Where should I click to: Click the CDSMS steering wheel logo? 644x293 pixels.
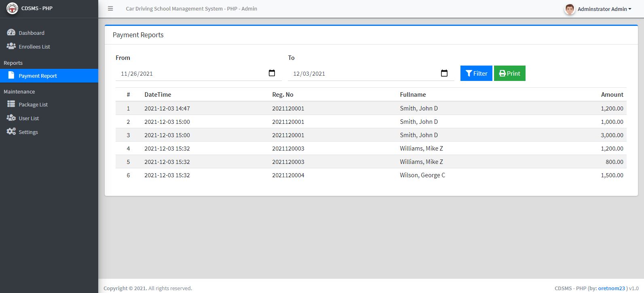(x=12, y=8)
